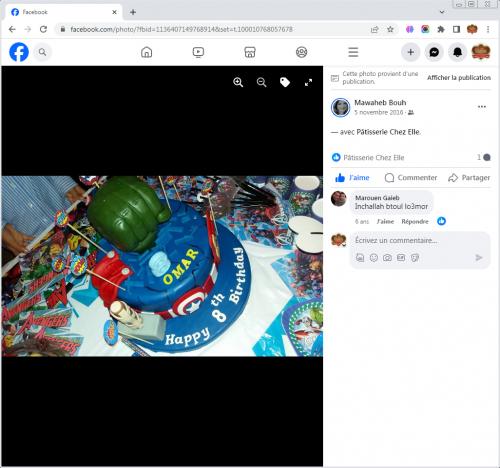This screenshot has height=468, width=500.
Task: Select the Facebook browser tab
Action: pos(63,12)
